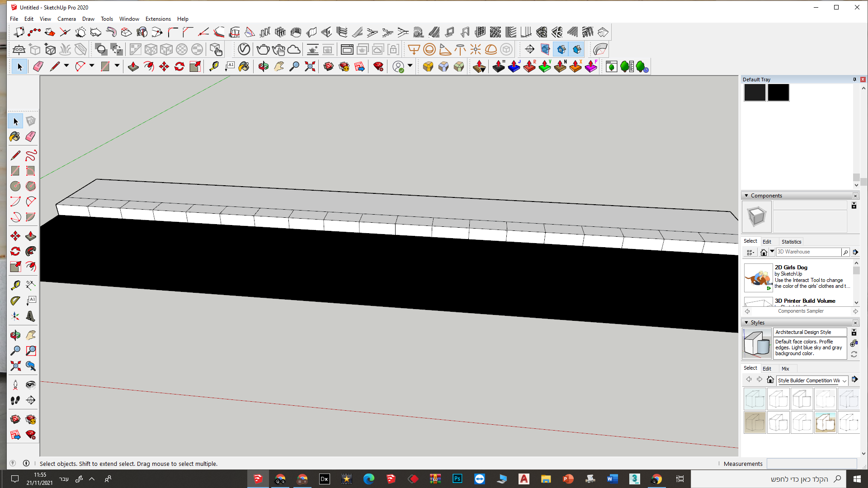Screen dimensions: 868x488
Task: Select the Paint Bucket tool in top toolbar
Action: pos(244,67)
